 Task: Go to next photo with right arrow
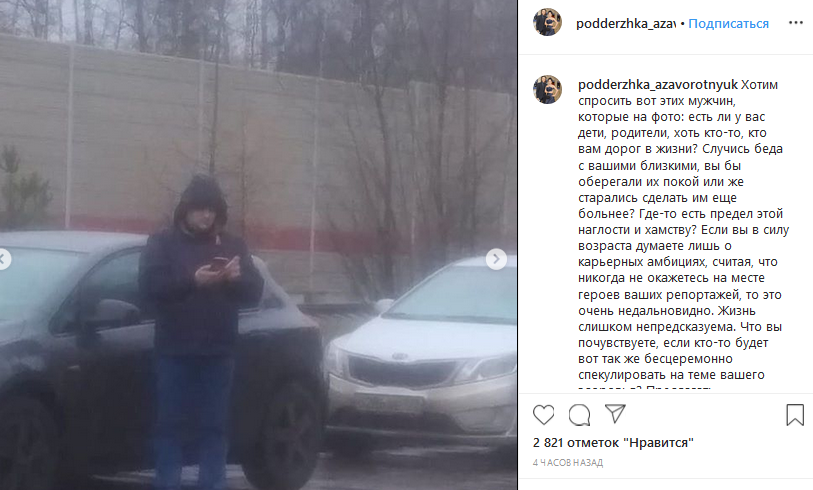tap(496, 258)
